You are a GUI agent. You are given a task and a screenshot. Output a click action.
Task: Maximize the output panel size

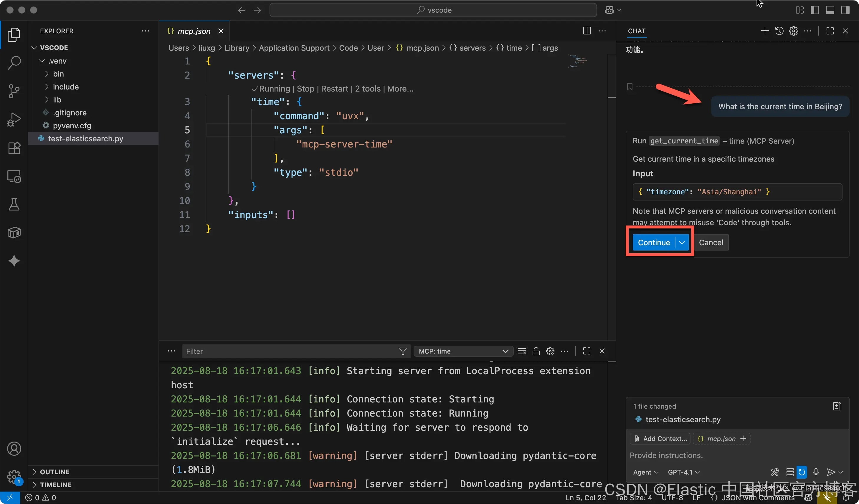tap(587, 351)
